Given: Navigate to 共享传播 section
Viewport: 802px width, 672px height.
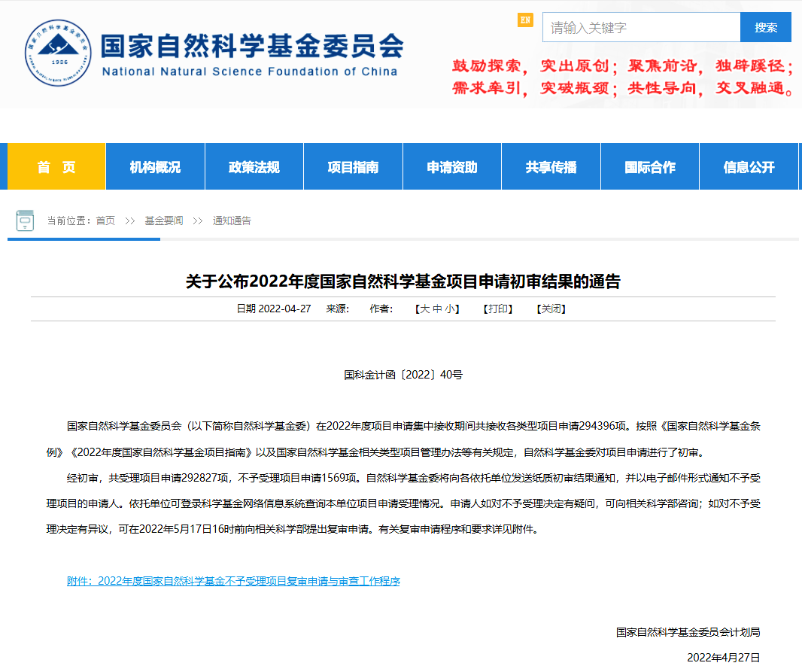Looking at the screenshot, I should pos(551,167).
